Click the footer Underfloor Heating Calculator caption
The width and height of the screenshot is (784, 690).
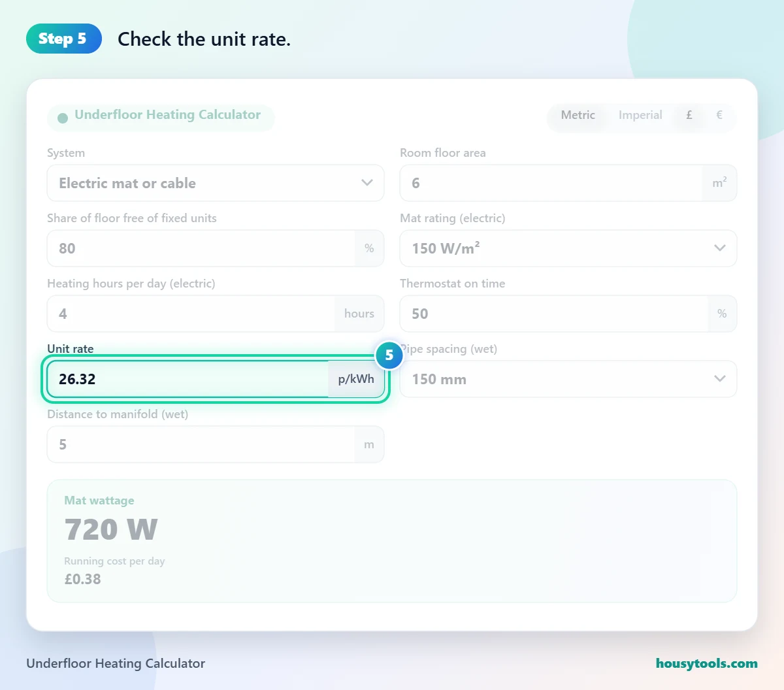(116, 663)
